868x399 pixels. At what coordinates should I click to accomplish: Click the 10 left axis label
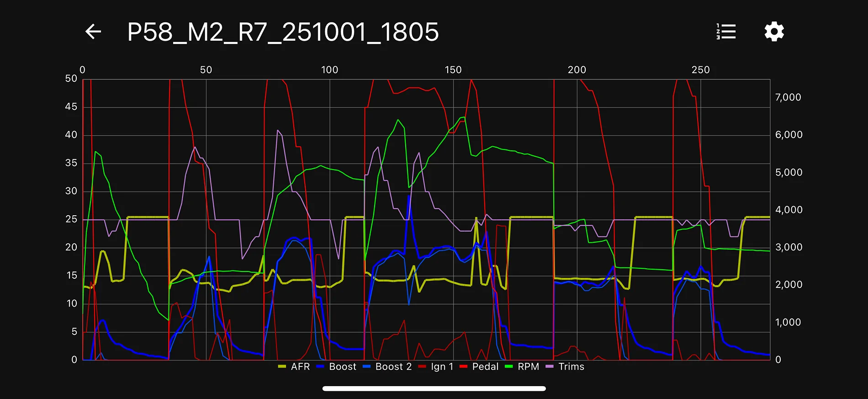[72, 303]
